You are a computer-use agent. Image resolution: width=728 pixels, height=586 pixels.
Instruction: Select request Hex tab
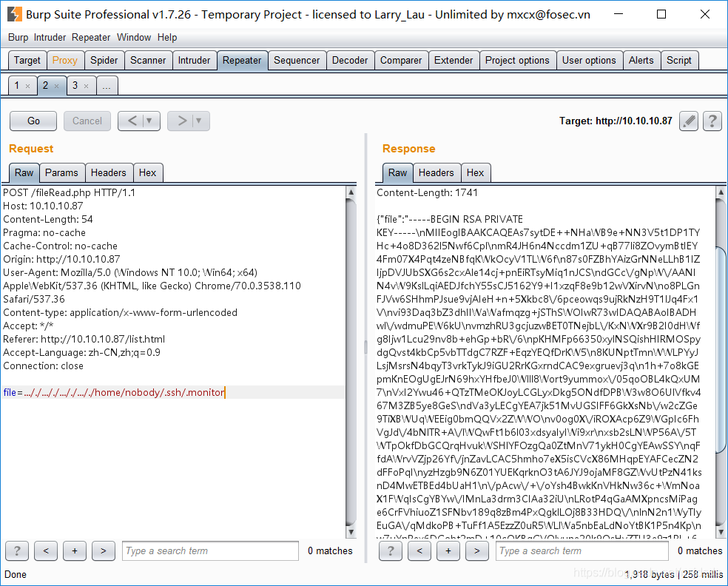[148, 172]
